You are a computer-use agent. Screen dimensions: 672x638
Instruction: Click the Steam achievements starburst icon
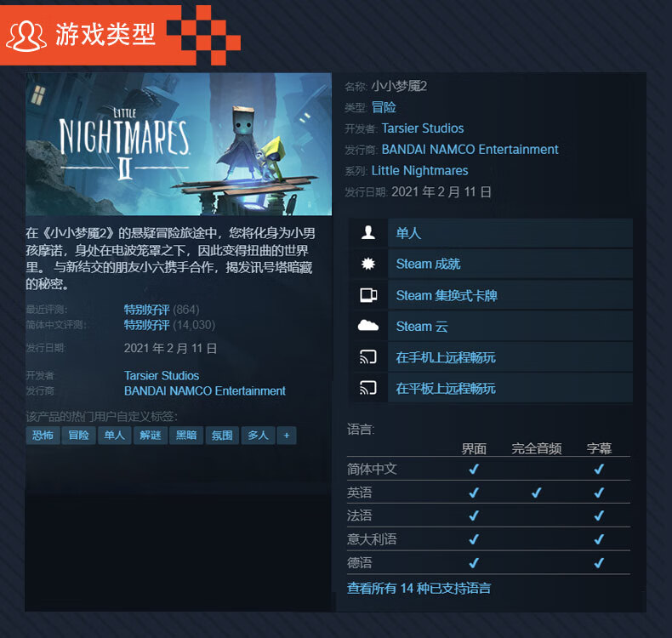point(368,264)
